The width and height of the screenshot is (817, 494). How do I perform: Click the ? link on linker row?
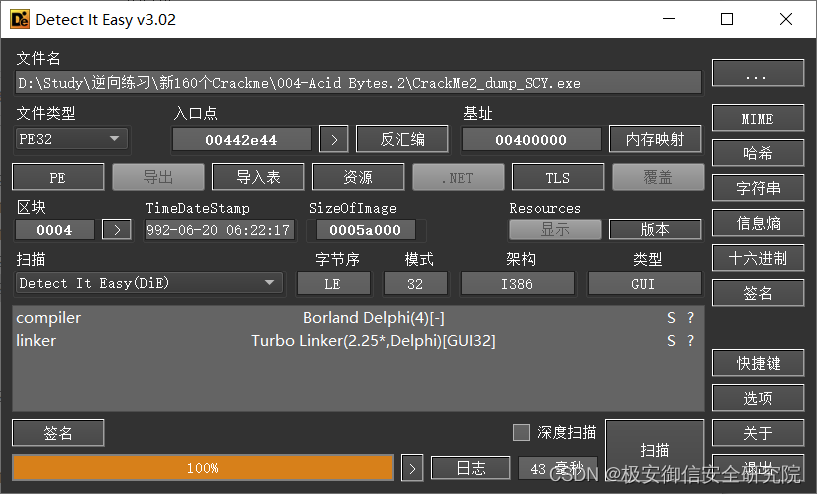pyautogui.click(x=690, y=340)
